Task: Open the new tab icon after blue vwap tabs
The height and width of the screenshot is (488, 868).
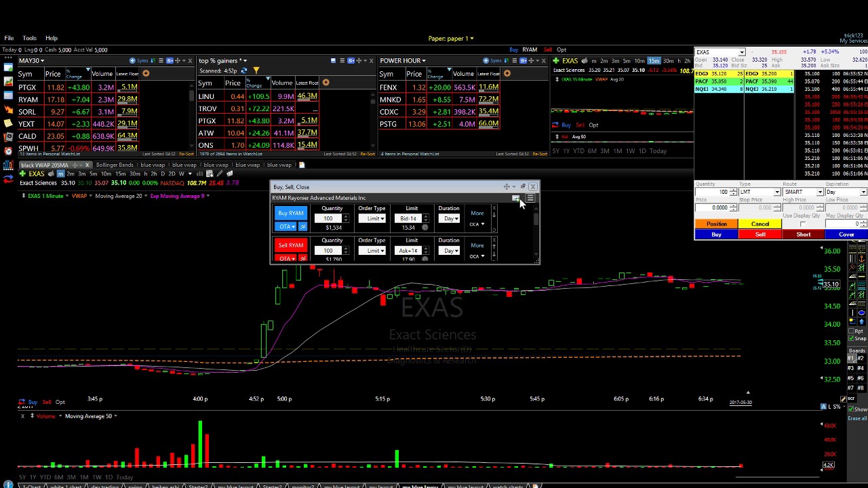Action: (x=302, y=165)
